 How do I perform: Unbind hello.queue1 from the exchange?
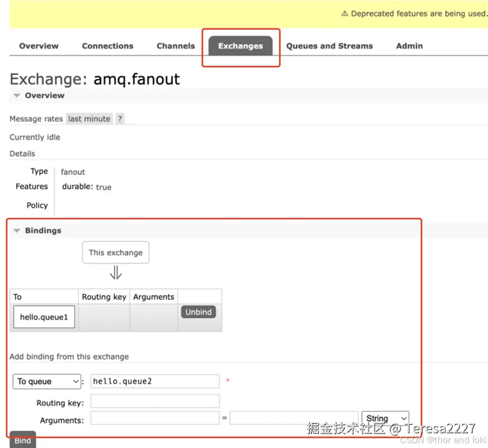click(199, 312)
